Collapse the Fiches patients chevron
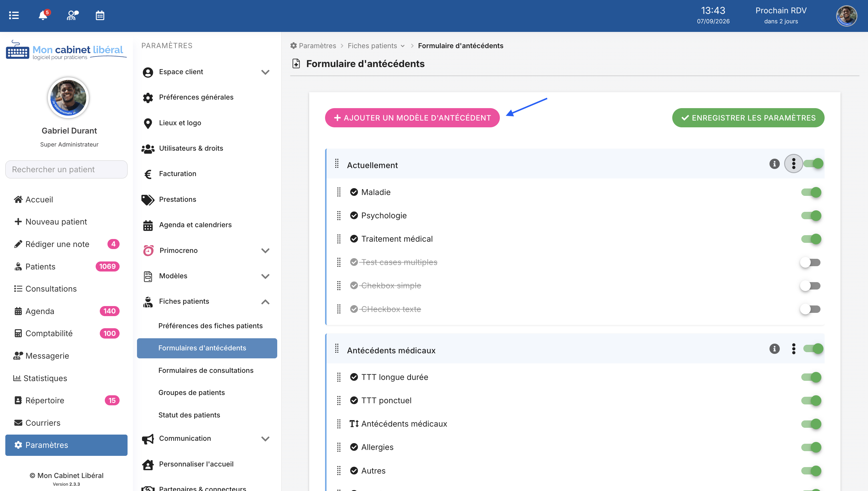 coord(265,302)
